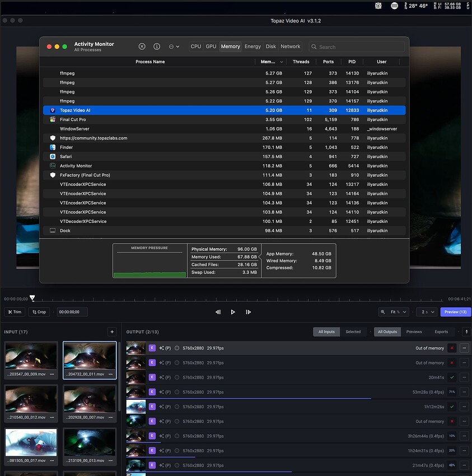The image size is (472, 476).
Task: Open the Activity Monitor action menu dropdown
Action: (174, 46)
